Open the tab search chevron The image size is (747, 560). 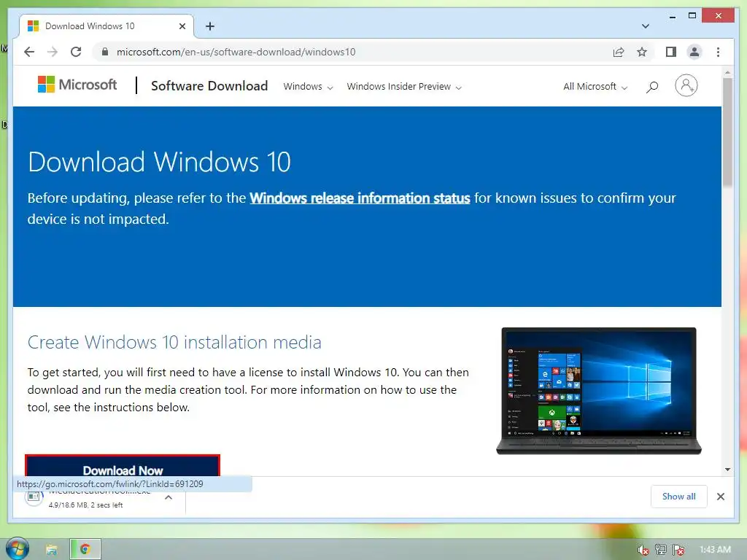pos(645,26)
